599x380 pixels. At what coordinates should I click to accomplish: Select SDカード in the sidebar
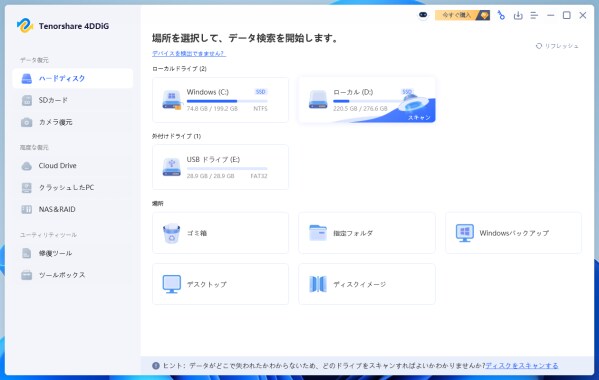coord(73,100)
